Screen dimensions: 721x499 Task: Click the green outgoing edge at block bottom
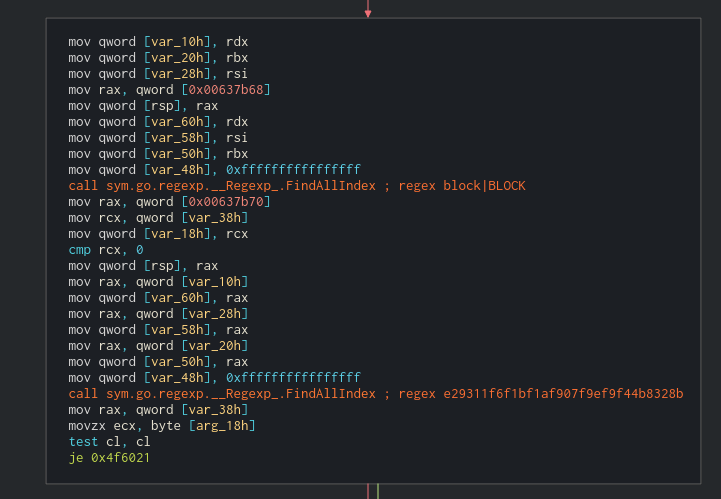[x=378, y=491]
